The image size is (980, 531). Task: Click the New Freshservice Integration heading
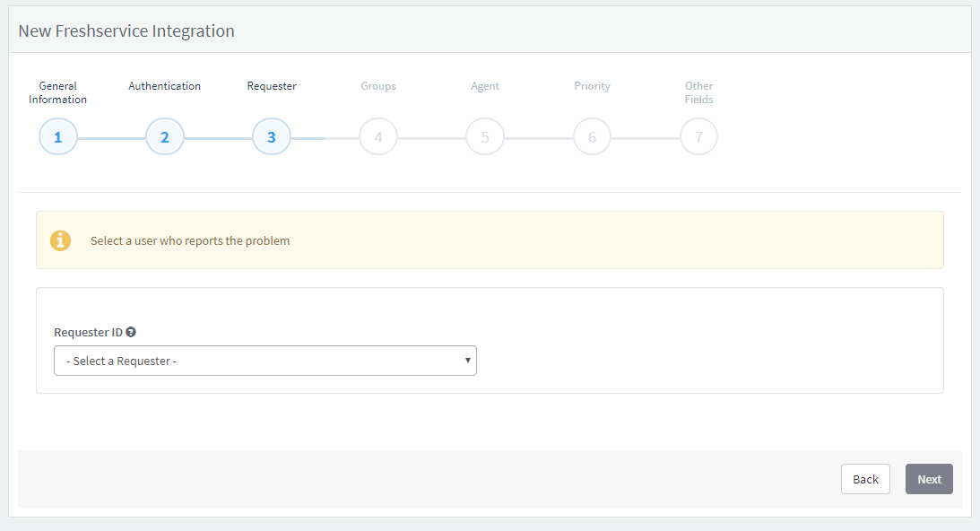(x=126, y=30)
